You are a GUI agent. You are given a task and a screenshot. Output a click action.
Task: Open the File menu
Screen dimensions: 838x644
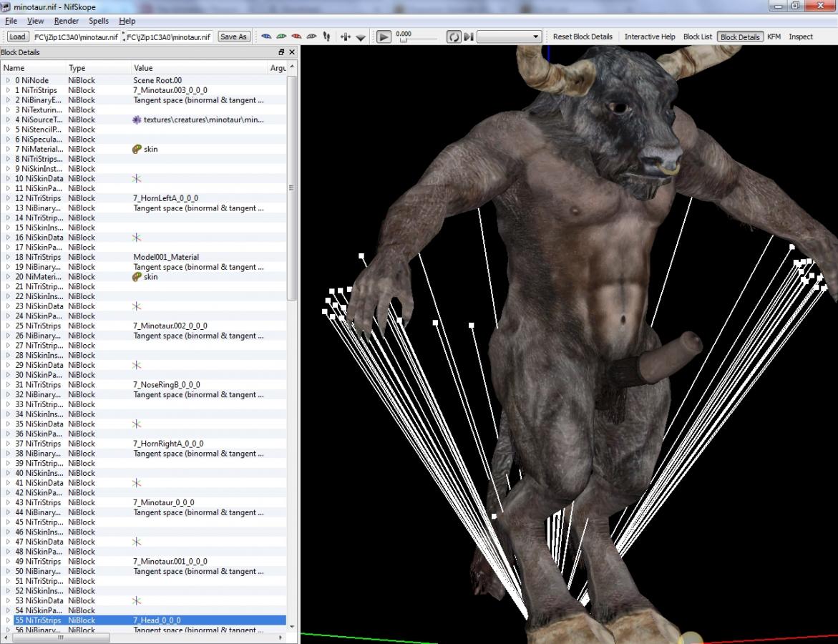tap(11, 21)
